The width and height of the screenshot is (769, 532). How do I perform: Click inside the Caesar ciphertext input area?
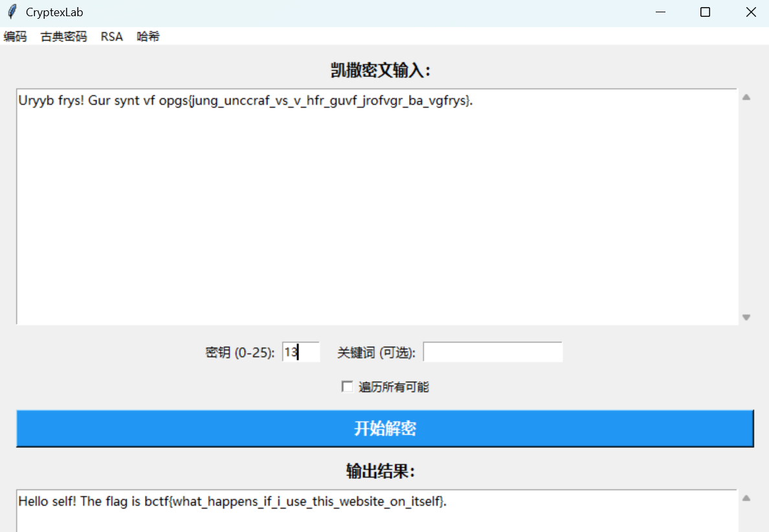(375, 207)
